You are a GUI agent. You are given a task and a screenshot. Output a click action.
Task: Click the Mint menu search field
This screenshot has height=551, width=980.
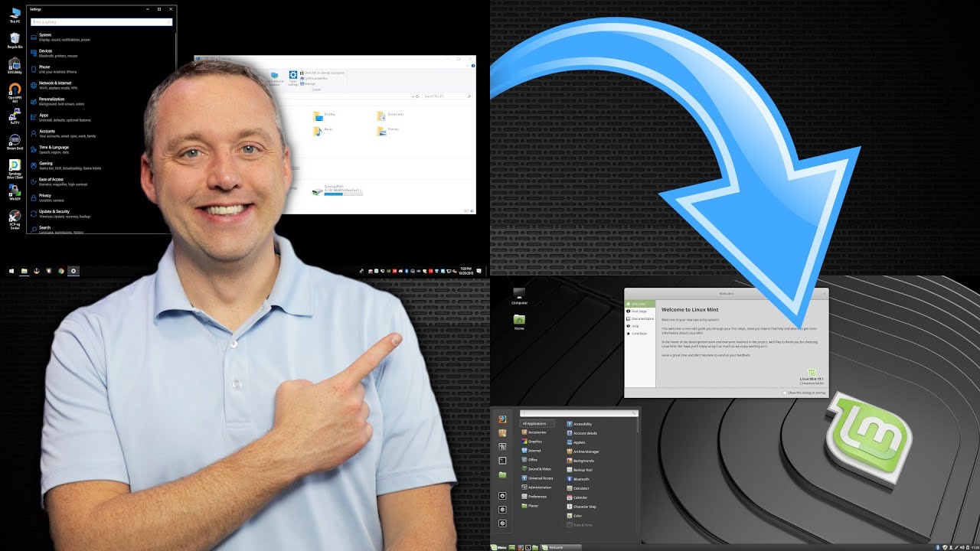pos(579,413)
